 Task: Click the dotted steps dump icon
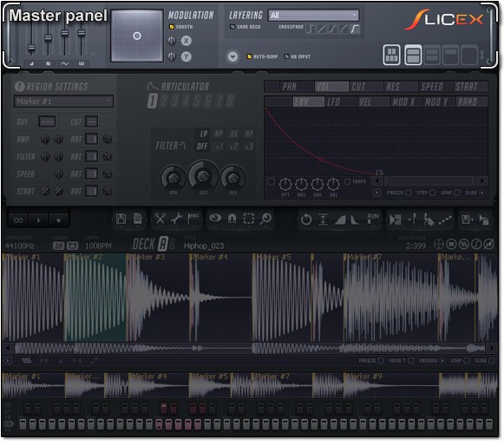point(445,220)
